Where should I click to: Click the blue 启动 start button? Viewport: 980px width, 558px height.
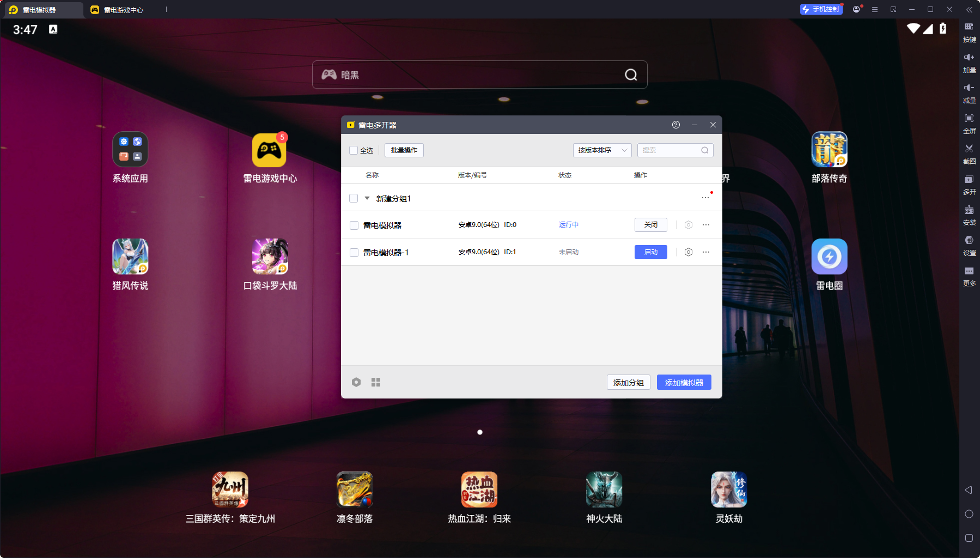point(650,252)
